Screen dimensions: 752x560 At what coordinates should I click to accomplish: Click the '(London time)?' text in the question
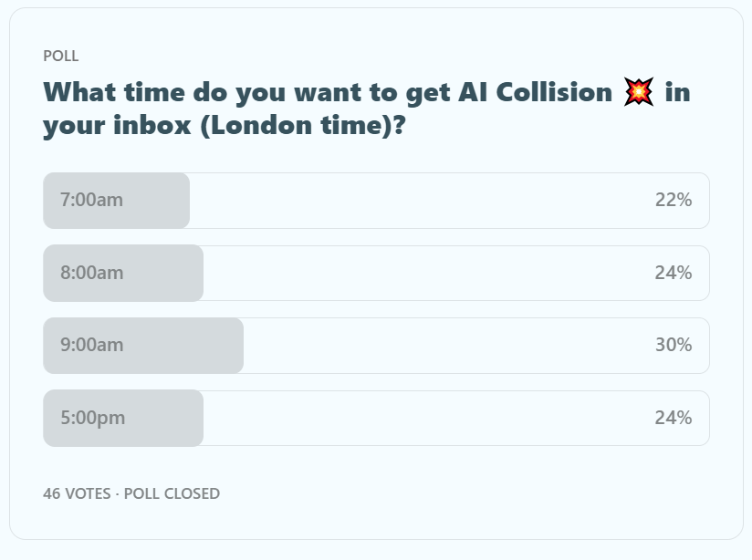tap(301, 125)
